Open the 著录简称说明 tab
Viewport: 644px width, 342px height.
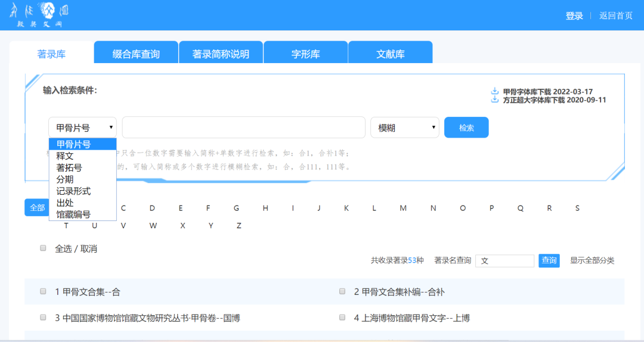pos(221,54)
